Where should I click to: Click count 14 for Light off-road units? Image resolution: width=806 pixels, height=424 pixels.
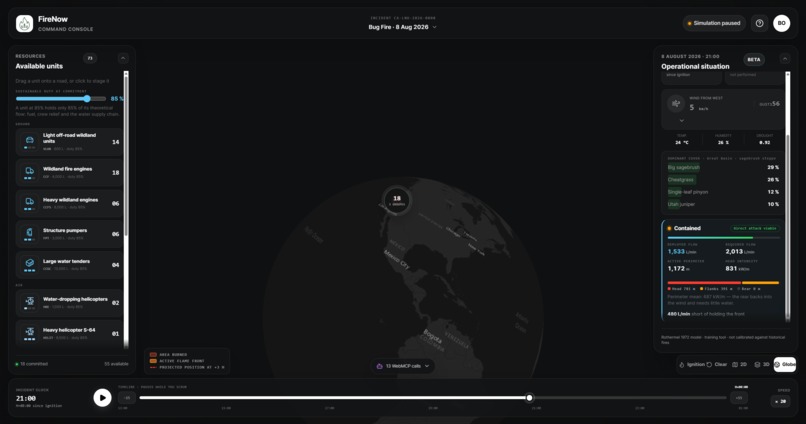[x=116, y=142]
